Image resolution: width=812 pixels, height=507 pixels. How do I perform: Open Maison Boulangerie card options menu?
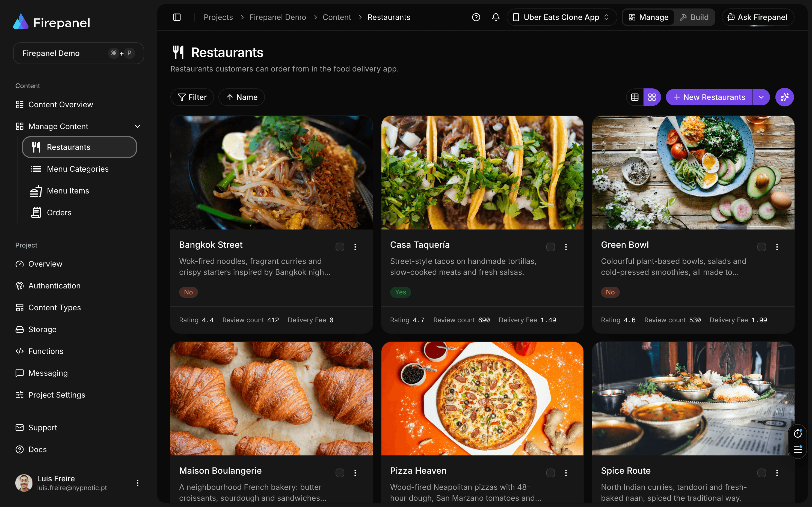click(355, 473)
